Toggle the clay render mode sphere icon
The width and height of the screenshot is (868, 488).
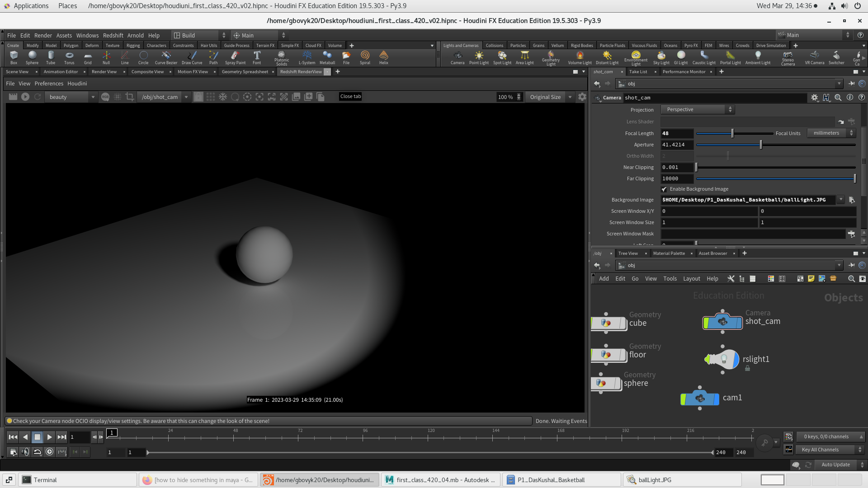[235, 97]
